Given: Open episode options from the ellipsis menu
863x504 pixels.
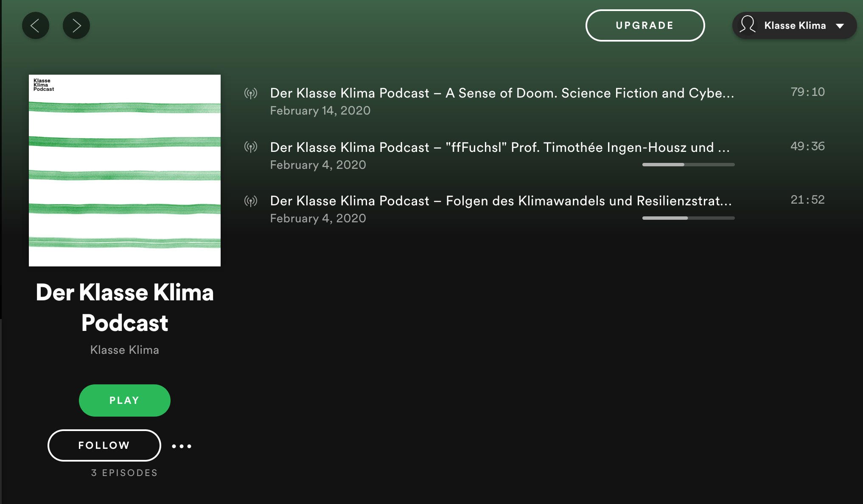Looking at the screenshot, I should (x=181, y=446).
